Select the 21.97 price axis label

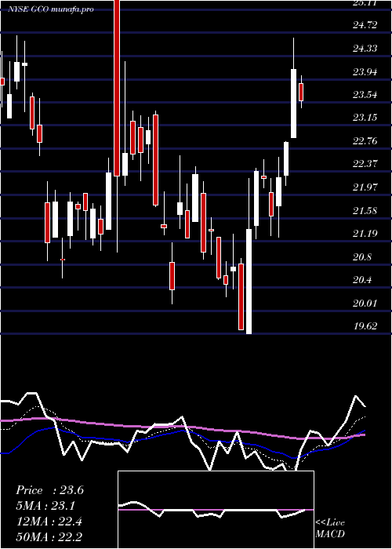(x=365, y=187)
